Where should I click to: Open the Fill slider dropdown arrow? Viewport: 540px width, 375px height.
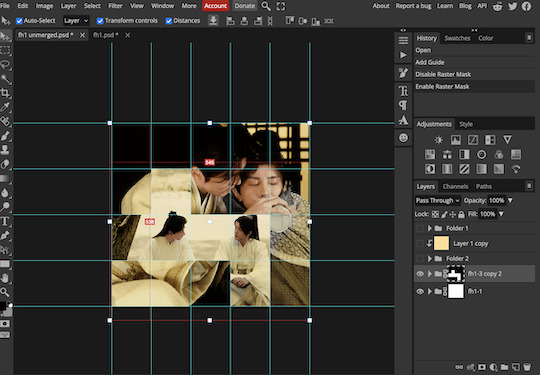(502, 214)
